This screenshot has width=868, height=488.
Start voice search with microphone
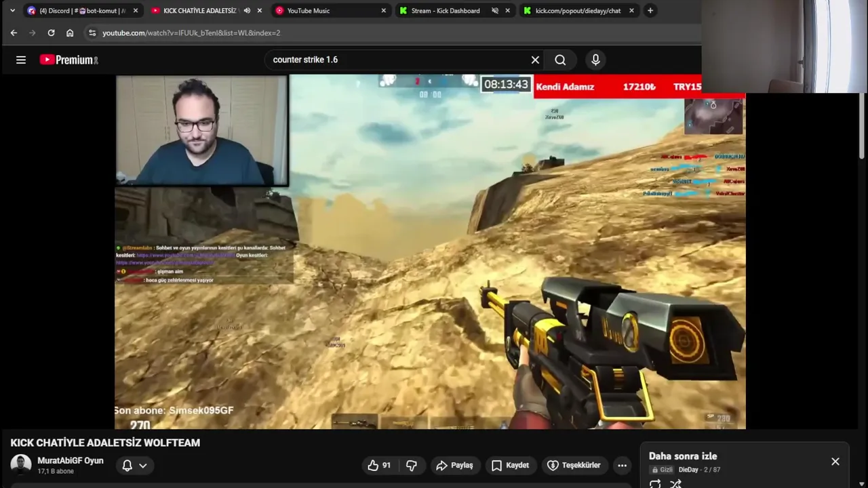click(595, 60)
